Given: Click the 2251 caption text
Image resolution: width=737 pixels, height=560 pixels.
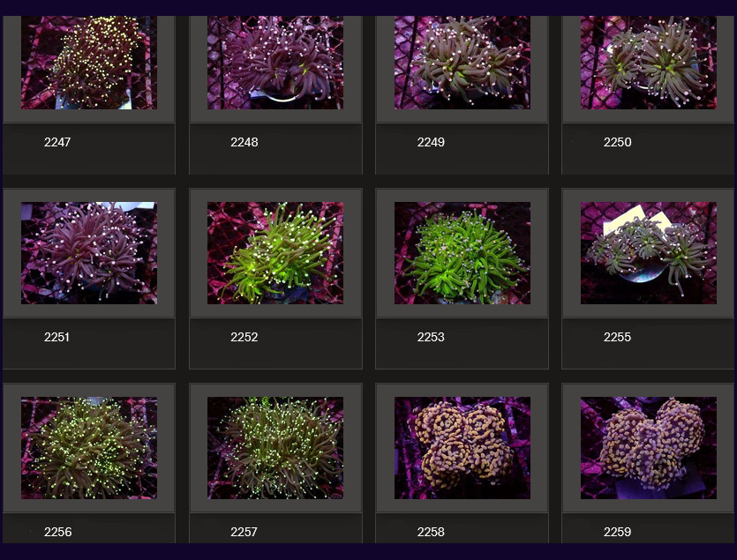Looking at the screenshot, I should tap(56, 337).
